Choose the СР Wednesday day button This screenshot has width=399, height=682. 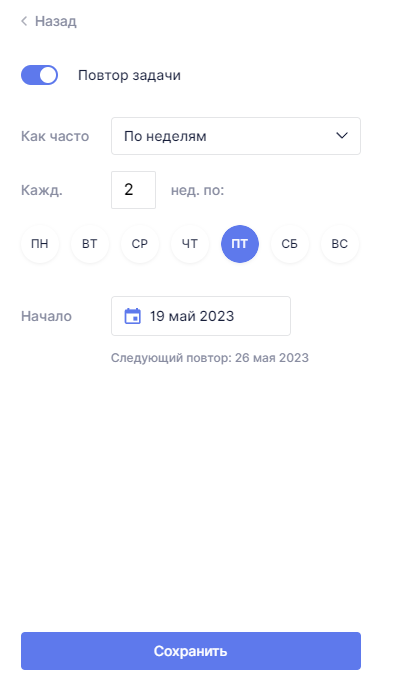coord(140,244)
